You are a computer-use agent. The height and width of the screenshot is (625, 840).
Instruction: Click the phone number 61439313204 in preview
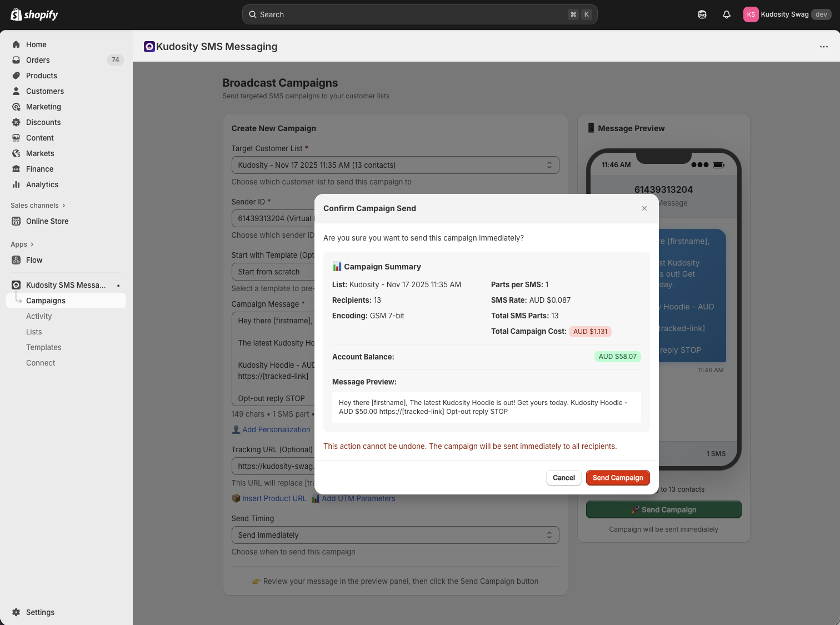pos(663,189)
